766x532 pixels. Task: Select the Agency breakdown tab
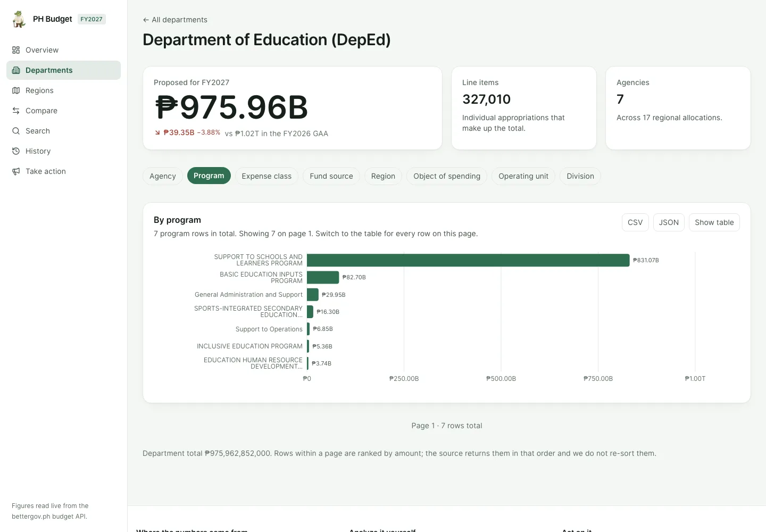(x=163, y=176)
